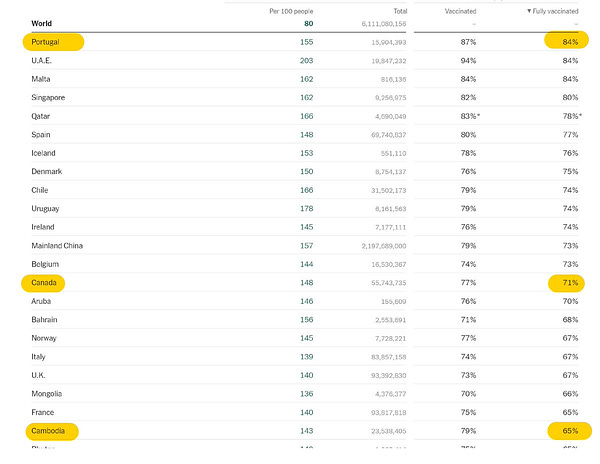Click Bahrain's 156 per 100 people value
The image size is (600, 464).
pos(307,319)
